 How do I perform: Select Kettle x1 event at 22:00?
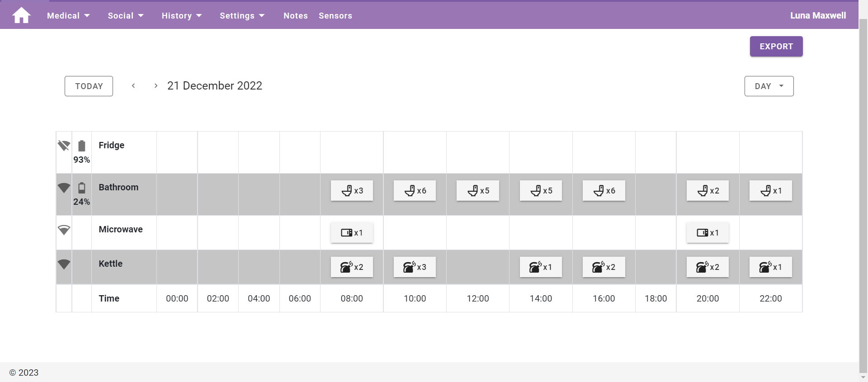[770, 267]
